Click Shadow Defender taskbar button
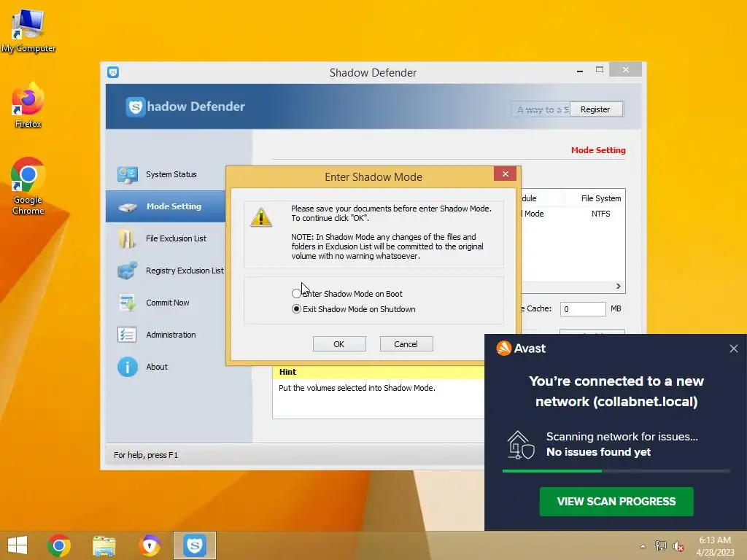This screenshot has height=560, width=747. pyautogui.click(x=194, y=545)
